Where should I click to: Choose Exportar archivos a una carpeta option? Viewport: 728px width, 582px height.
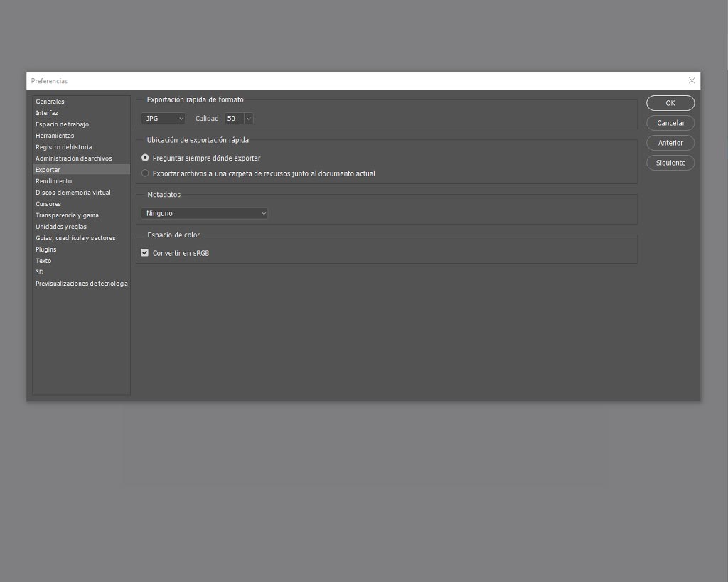tap(258, 173)
